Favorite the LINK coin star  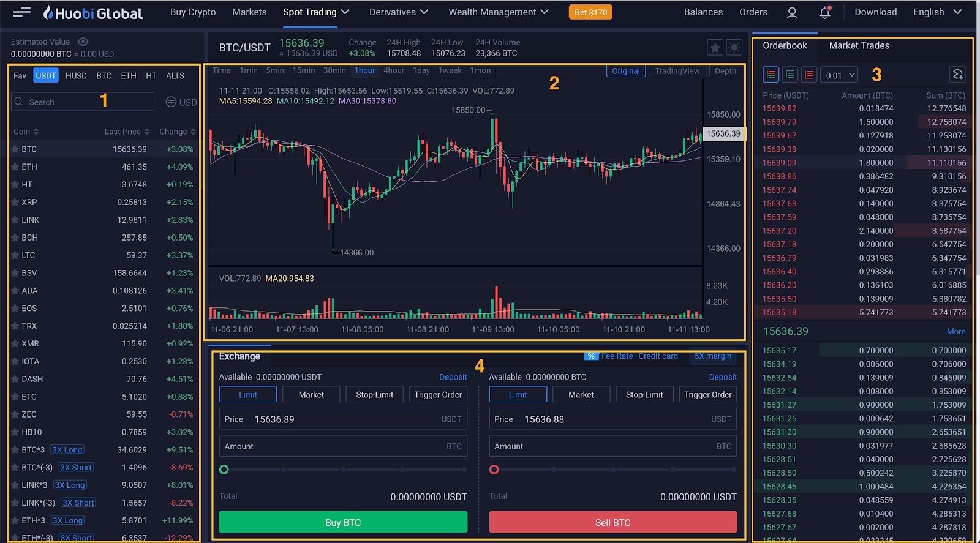(x=15, y=220)
